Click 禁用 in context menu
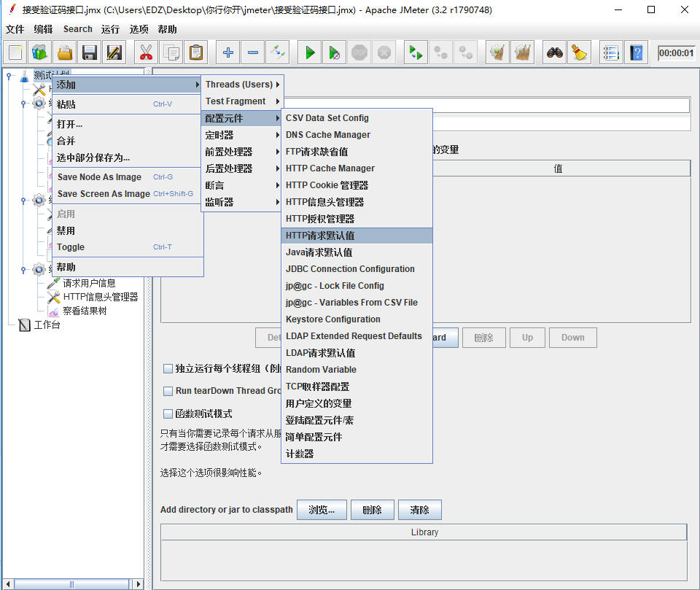 pyautogui.click(x=127, y=231)
